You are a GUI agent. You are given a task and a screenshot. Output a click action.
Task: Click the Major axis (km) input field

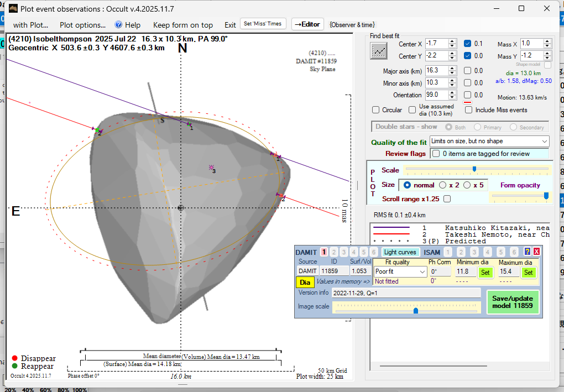coord(436,71)
